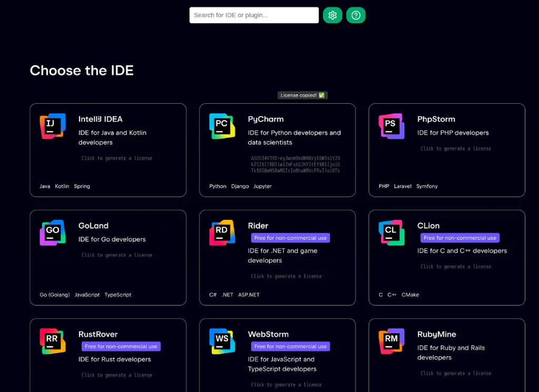Screen dimensions: 539x392
Task: Open help via the question mark icon
Action: 356,15
